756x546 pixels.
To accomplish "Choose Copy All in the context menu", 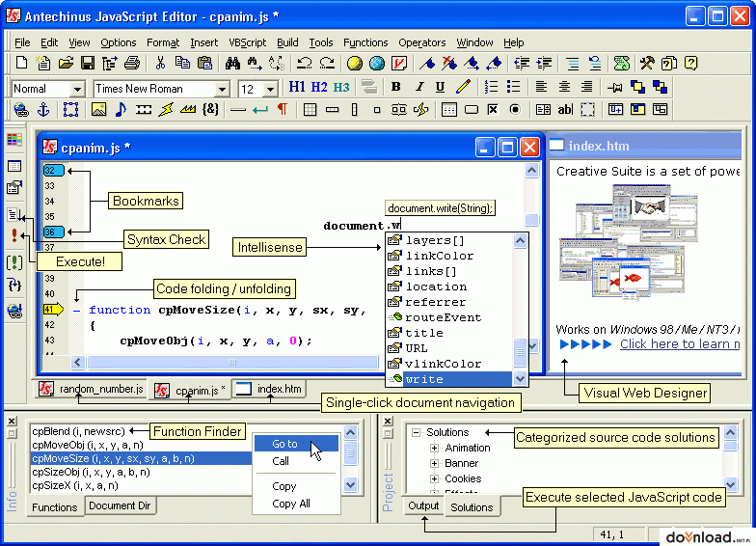I will [x=296, y=504].
